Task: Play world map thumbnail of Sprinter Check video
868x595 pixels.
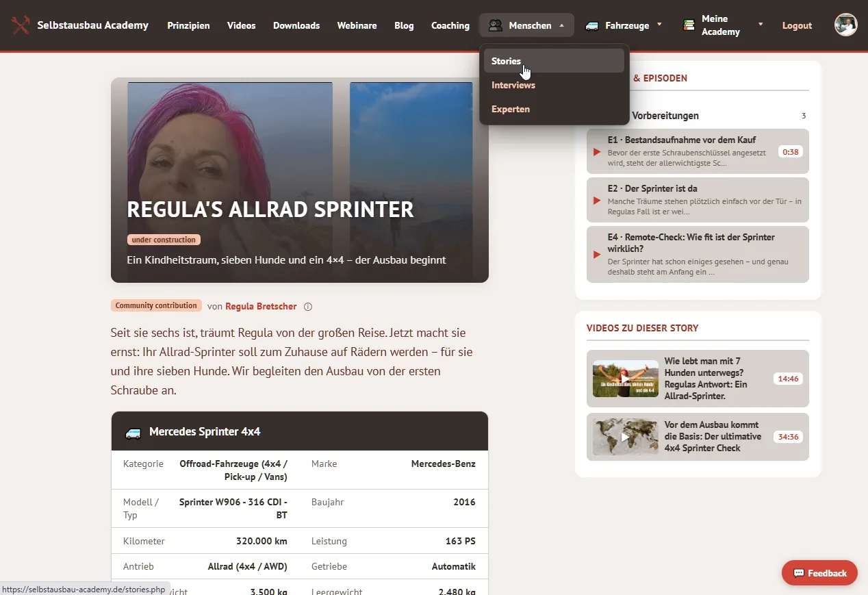Action: [626, 437]
